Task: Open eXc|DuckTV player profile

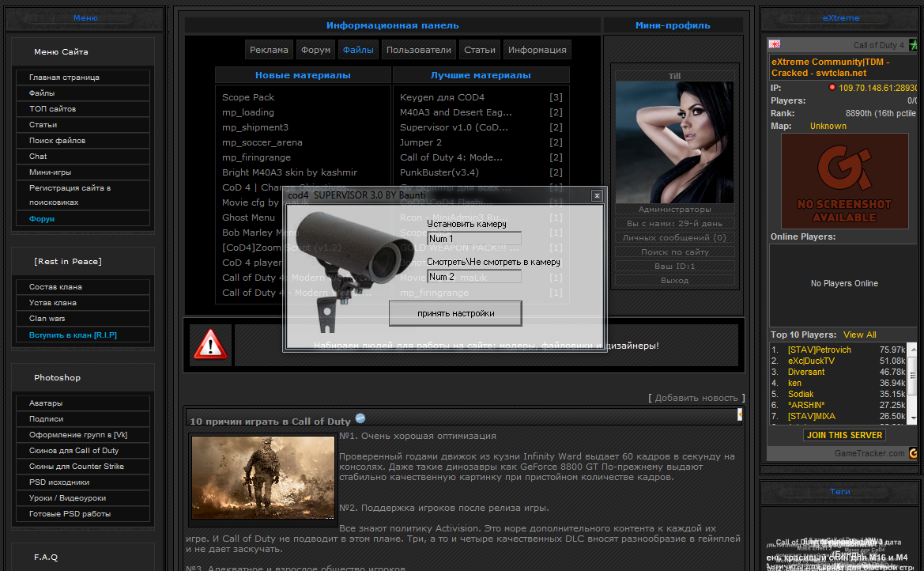Action: [811, 361]
